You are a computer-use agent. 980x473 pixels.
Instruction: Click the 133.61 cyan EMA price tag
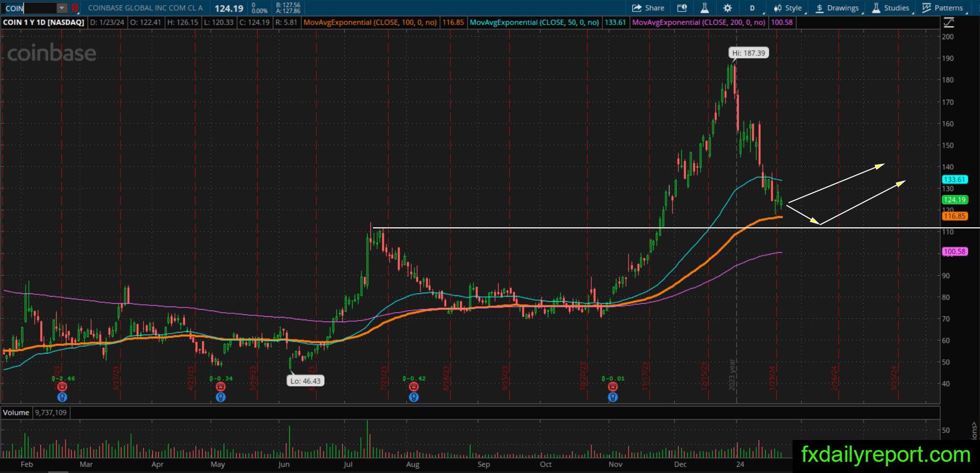[954, 180]
